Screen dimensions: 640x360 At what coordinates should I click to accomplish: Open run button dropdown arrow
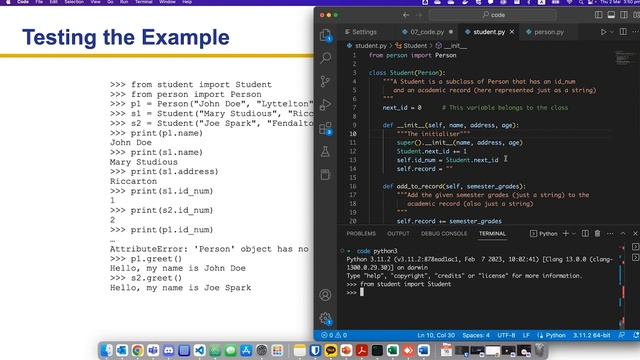pyautogui.click(x=611, y=32)
